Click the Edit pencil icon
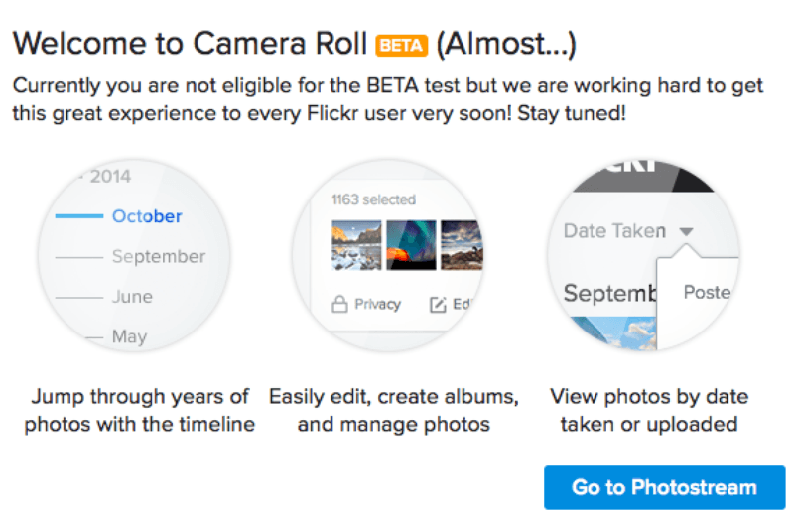 (x=437, y=305)
